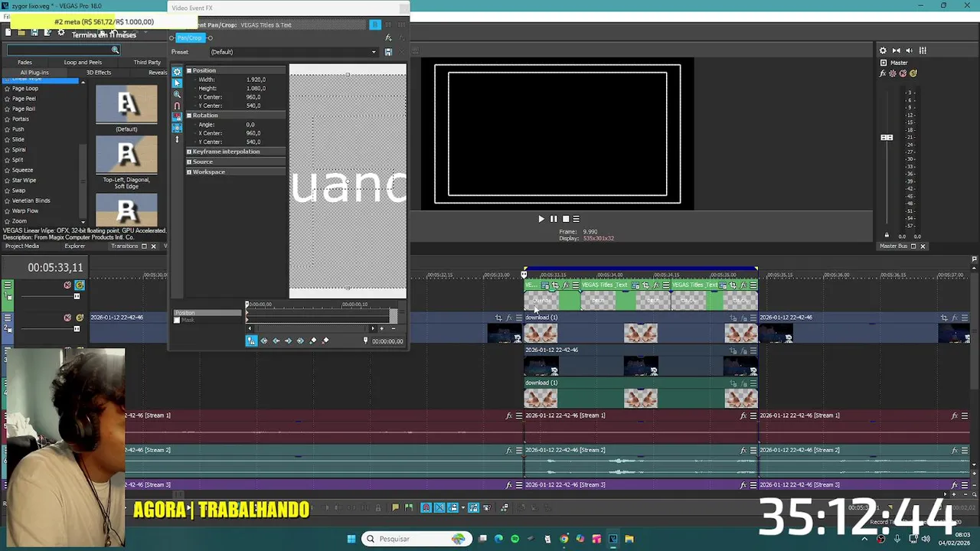
Task: Close the Transitions panel
Action: click(153, 246)
